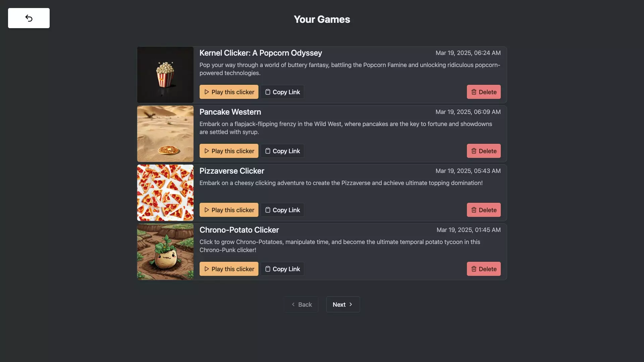The width and height of the screenshot is (644, 362).
Task: Select the desert pancake thumbnail
Action: point(165,134)
